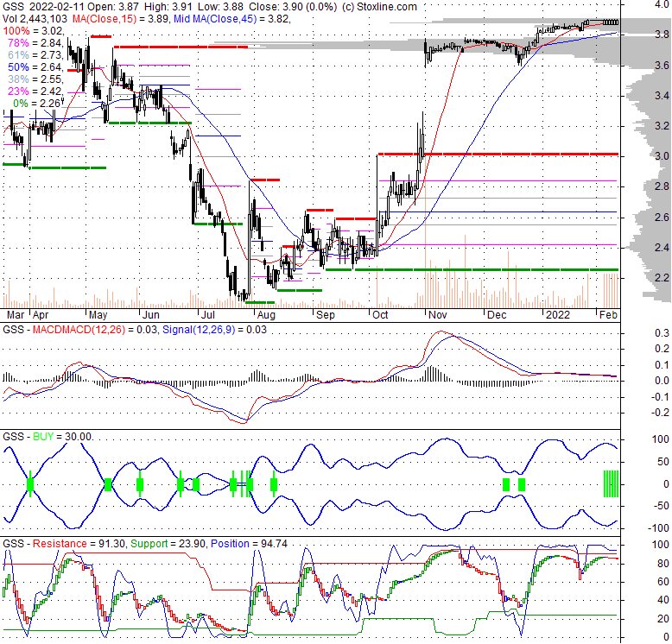The image size is (672, 644).
Task: Select the '50% = 2.64' Fibonacci label
Action: (35, 67)
